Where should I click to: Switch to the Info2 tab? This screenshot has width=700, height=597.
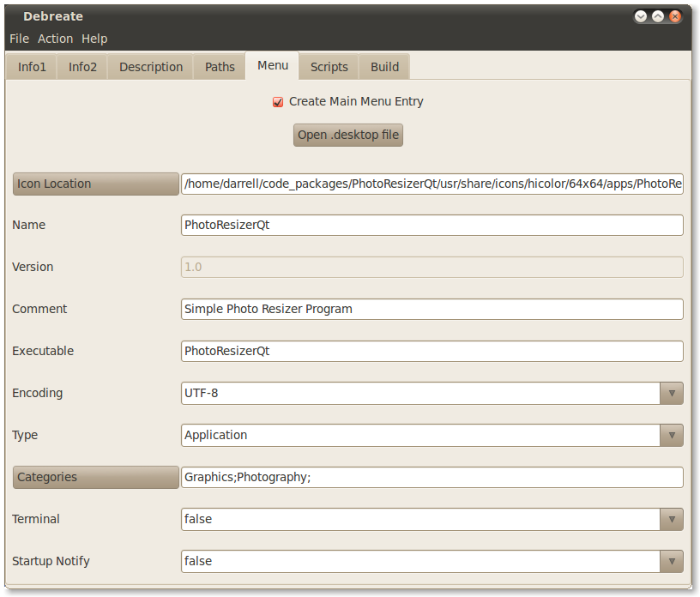pos(82,67)
